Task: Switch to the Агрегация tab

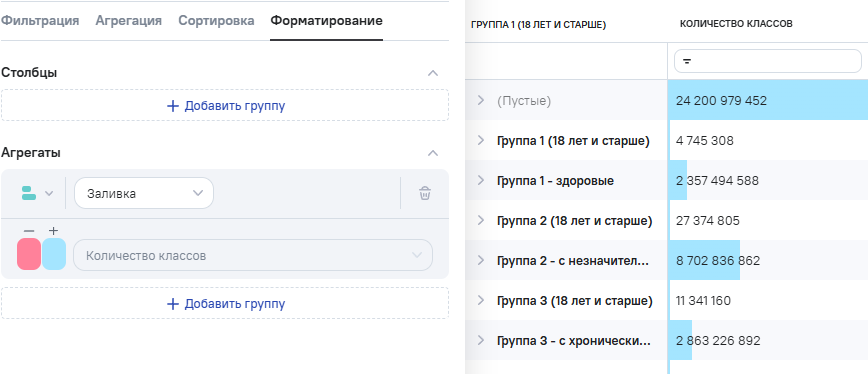Action: coord(128,21)
